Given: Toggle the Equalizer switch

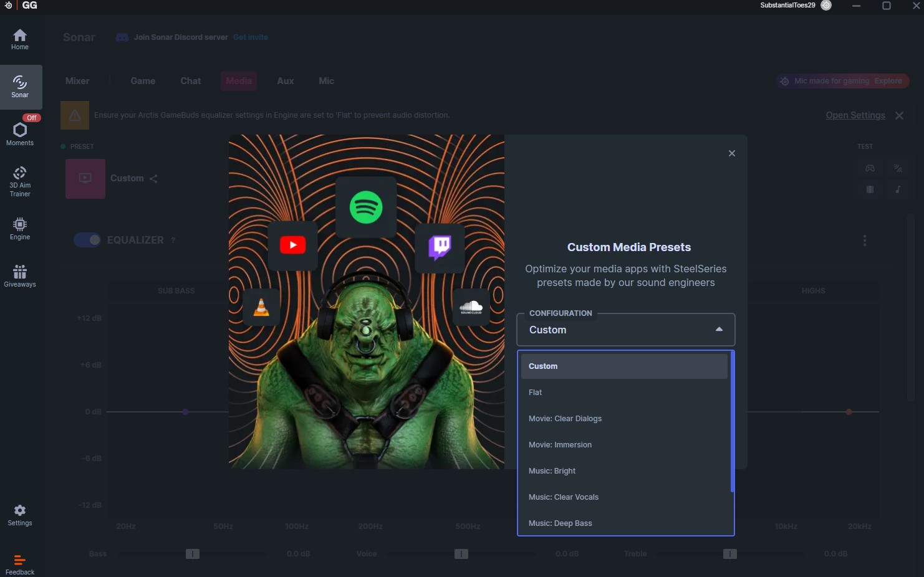Looking at the screenshot, I should 87,240.
